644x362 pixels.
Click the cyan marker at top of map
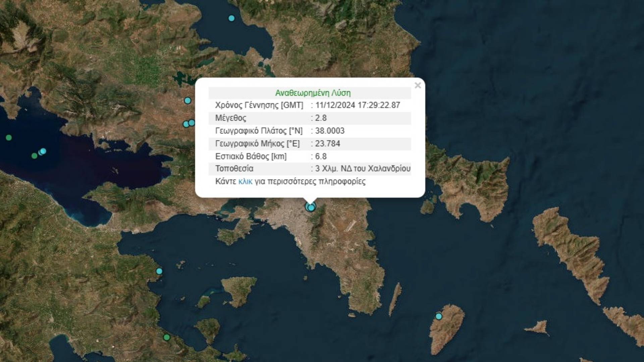click(231, 18)
